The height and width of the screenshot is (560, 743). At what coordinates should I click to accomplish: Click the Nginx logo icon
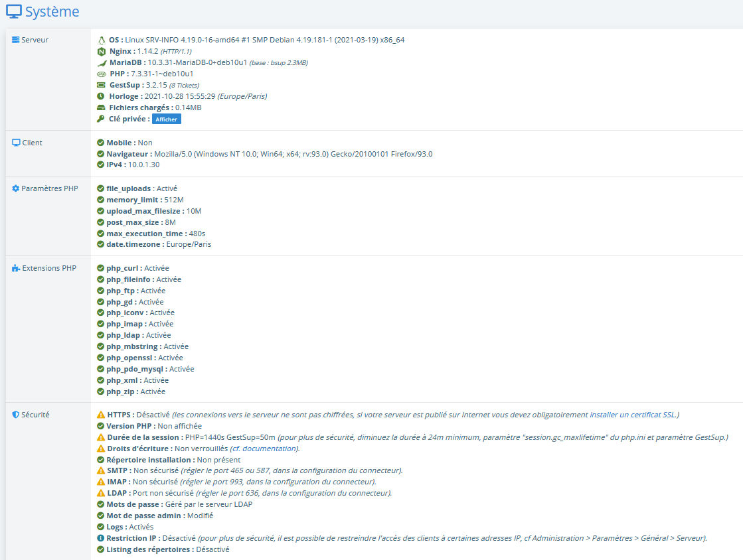click(x=101, y=52)
